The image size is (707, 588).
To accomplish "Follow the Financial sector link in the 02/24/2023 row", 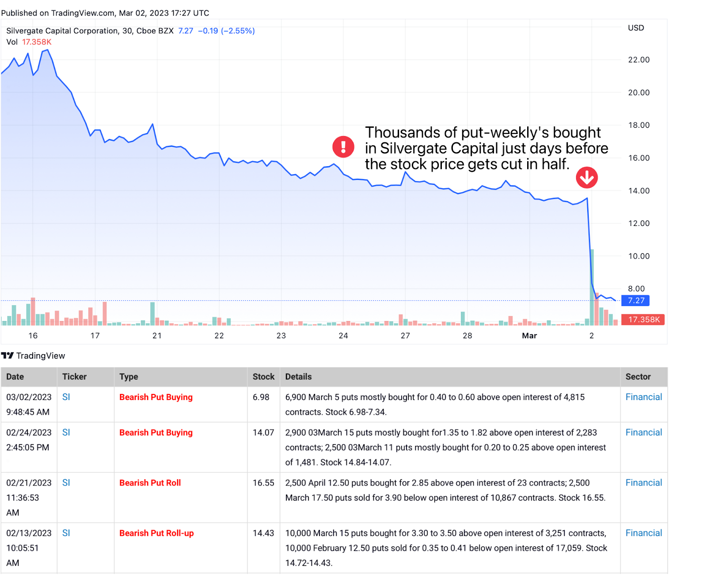I will tap(644, 432).
